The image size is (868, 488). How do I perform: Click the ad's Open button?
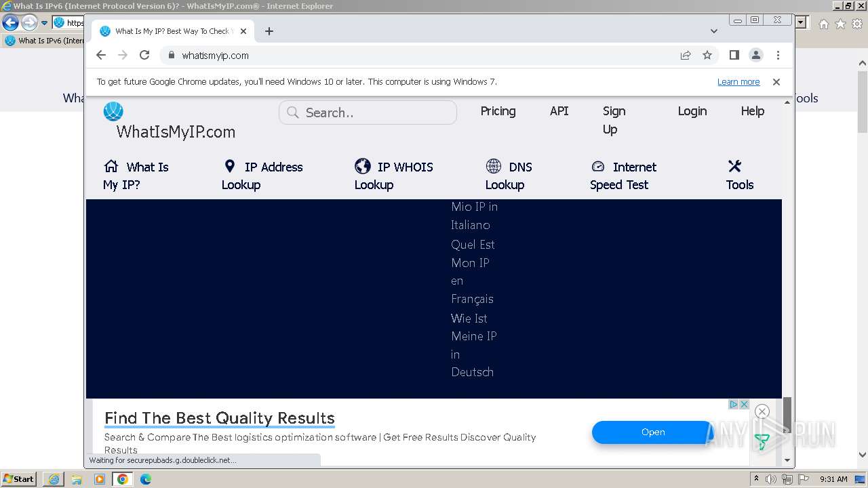tap(653, 432)
